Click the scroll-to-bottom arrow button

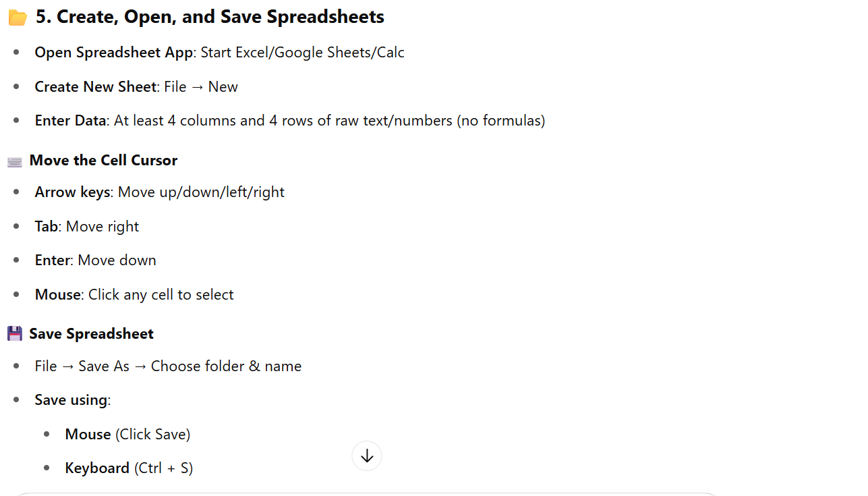pyautogui.click(x=367, y=456)
